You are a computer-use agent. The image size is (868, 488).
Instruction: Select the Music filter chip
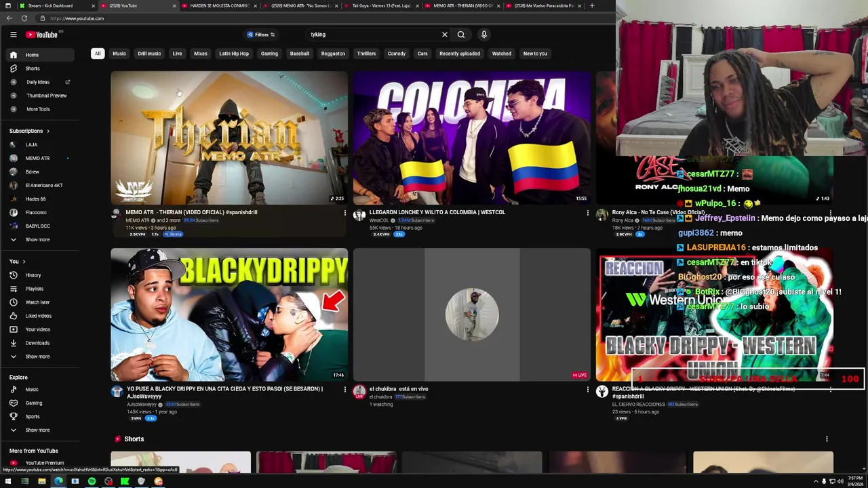[x=119, y=54]
